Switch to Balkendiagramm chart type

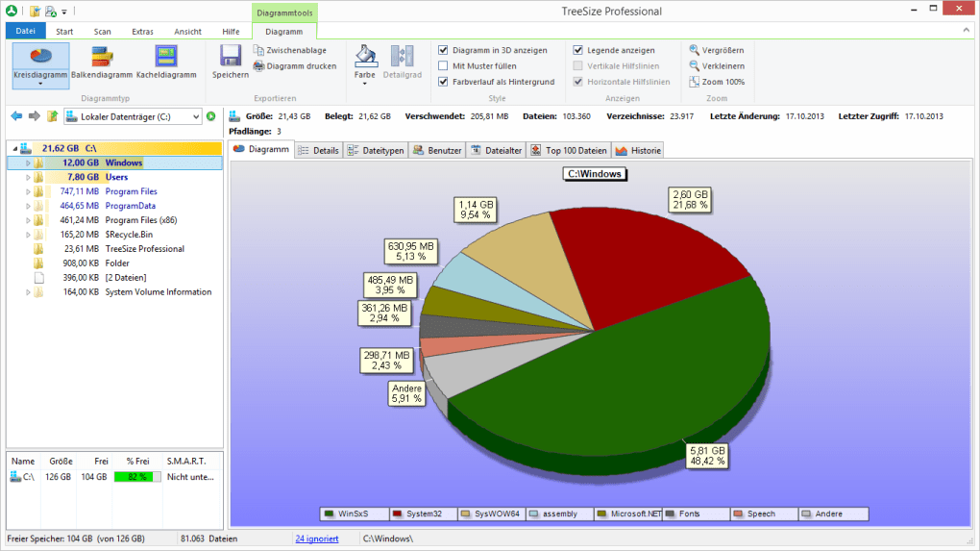point(102,63)
